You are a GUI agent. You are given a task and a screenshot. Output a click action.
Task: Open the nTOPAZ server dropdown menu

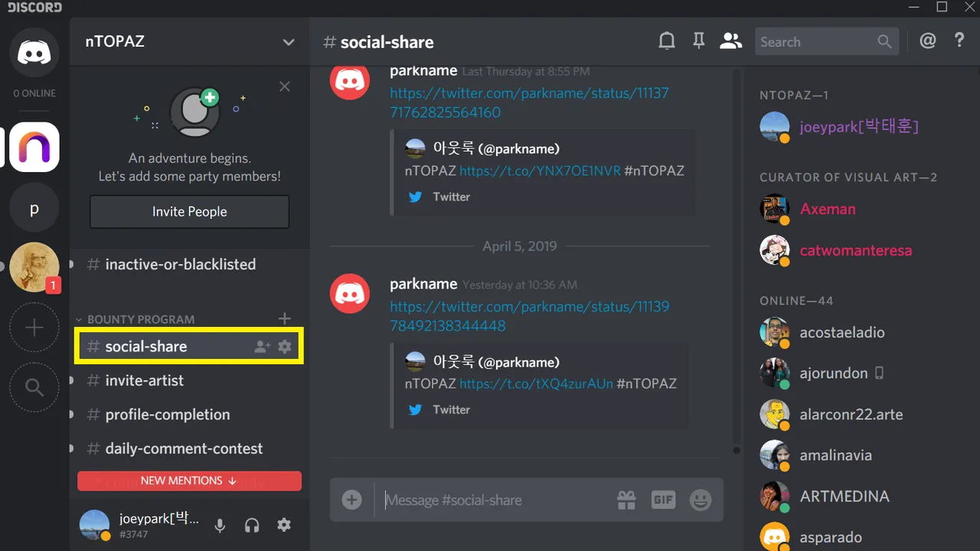click(289, 42)
